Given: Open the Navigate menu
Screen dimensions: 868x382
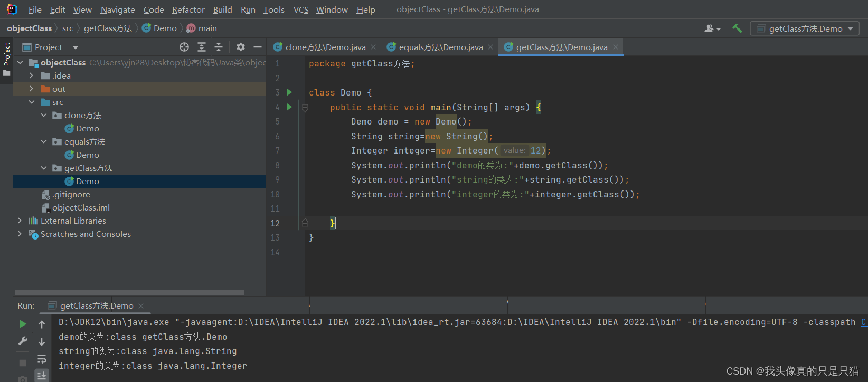Looking at the screenshot, I should pyautogui.click(x=118, y=9).
